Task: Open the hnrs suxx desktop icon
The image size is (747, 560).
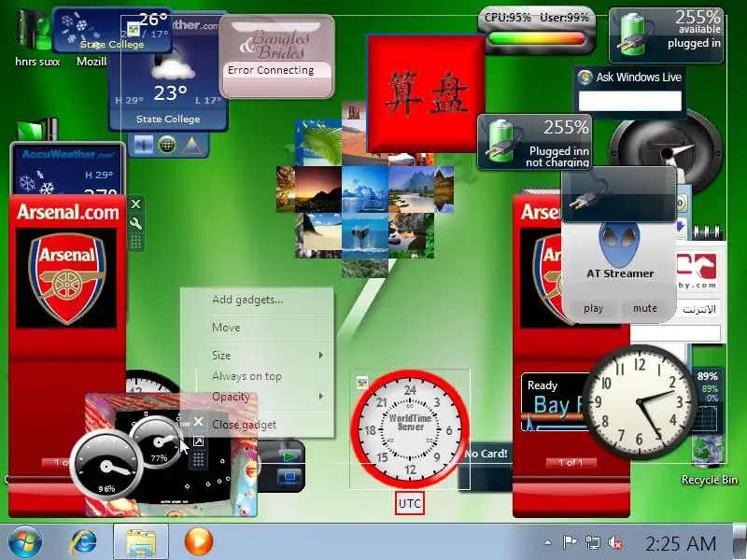Action: coord(35,38)
